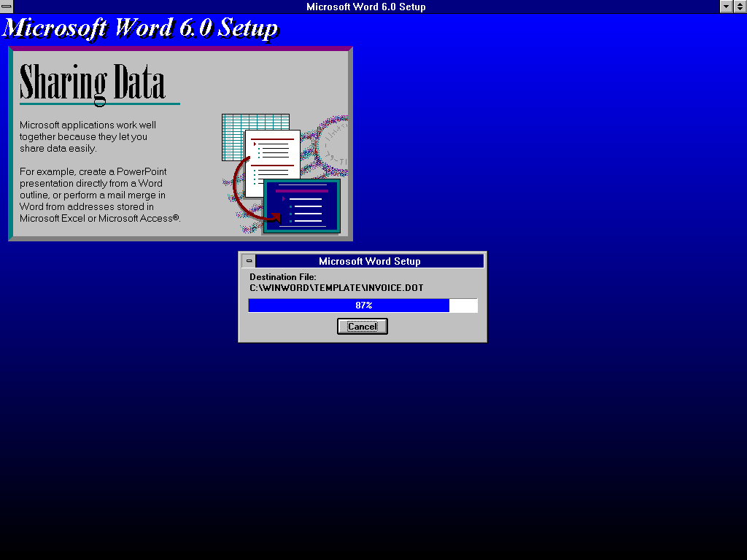747x560 pixels.
Task: Click the Microsoft Word 6.0 Setup window title bar
Action: coord(365,7)
